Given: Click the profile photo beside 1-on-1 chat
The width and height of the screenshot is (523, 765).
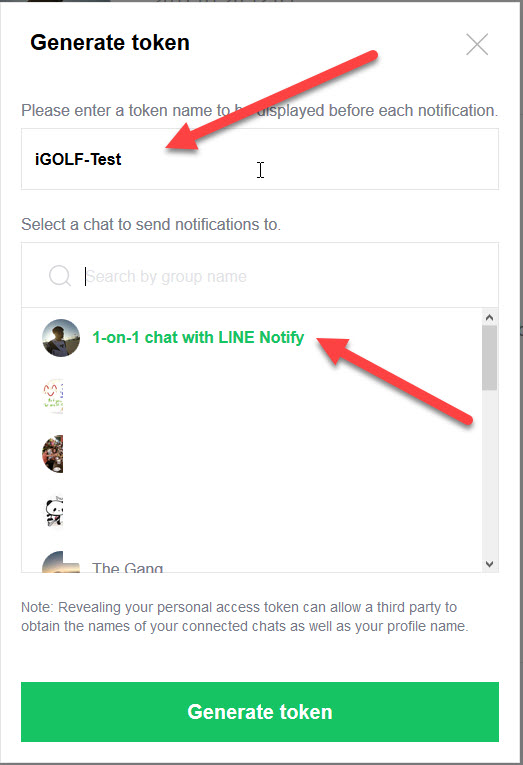Looking at the screenshot, I should [x=61, y=338].
